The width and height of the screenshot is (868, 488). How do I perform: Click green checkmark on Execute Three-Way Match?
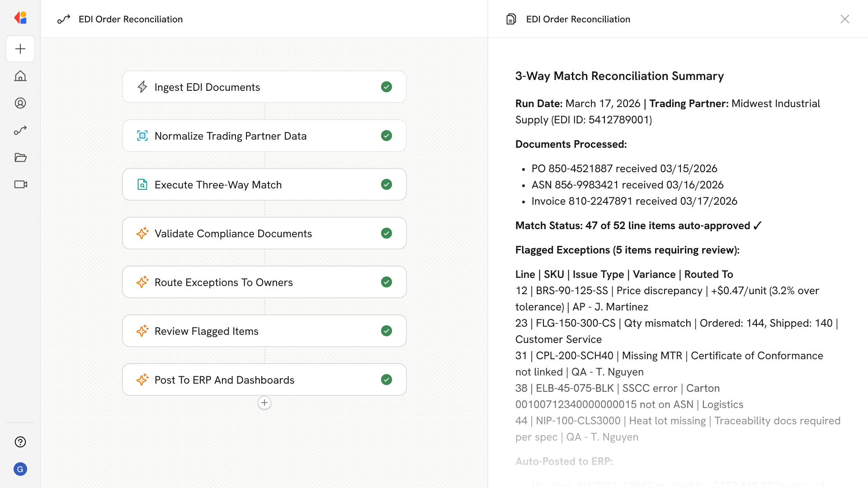(386, 184)
